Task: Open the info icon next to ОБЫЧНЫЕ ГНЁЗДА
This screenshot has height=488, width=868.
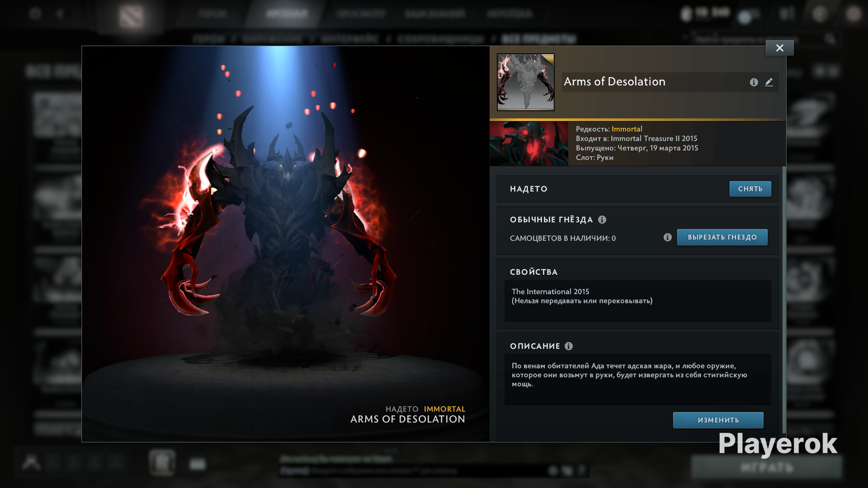Action: [x=602, y=220]
